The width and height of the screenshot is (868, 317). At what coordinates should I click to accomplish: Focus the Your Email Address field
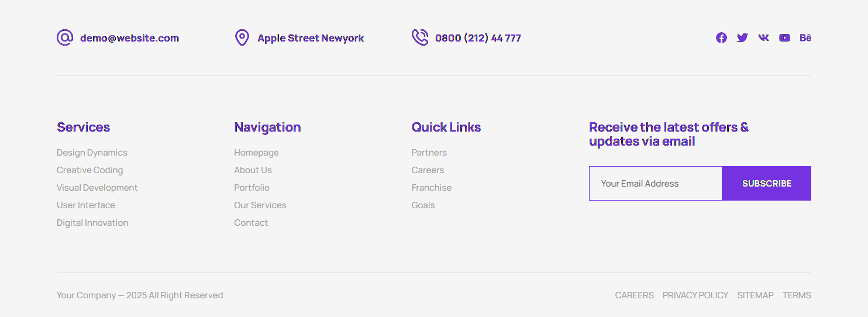coord(655,184)
